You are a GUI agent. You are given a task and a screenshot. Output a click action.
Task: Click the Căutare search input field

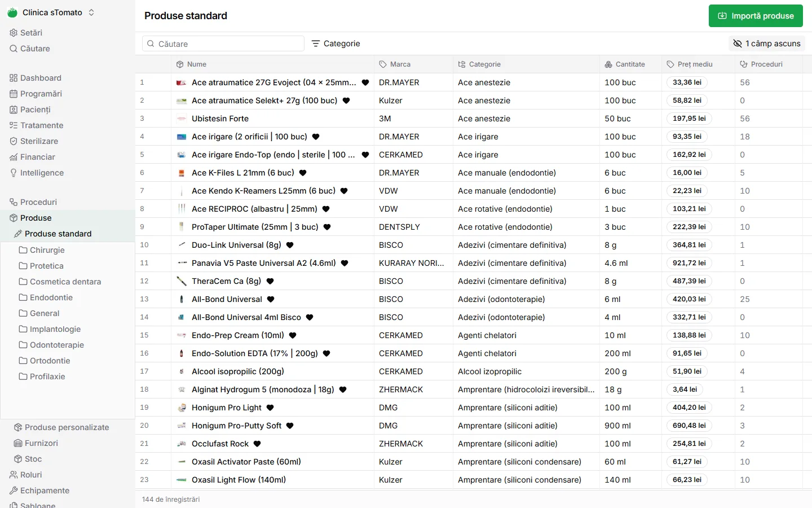point(223,43)
